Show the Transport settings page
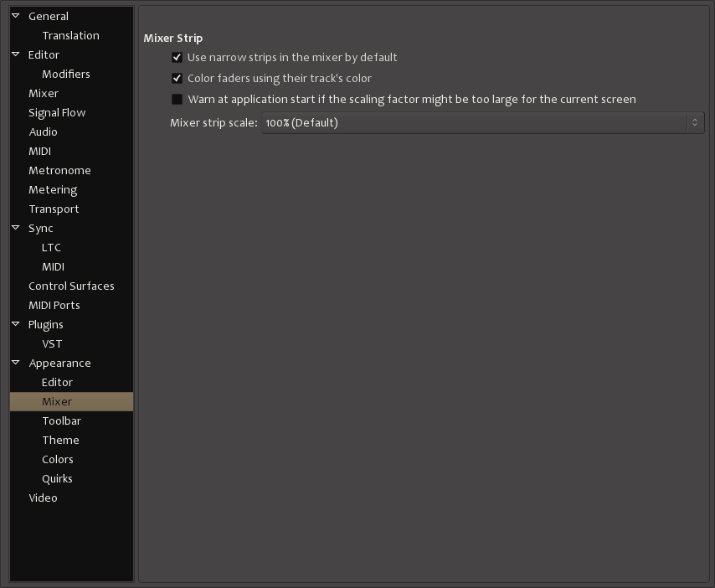Viewport: 715px width, 588px height. [54, 209]
